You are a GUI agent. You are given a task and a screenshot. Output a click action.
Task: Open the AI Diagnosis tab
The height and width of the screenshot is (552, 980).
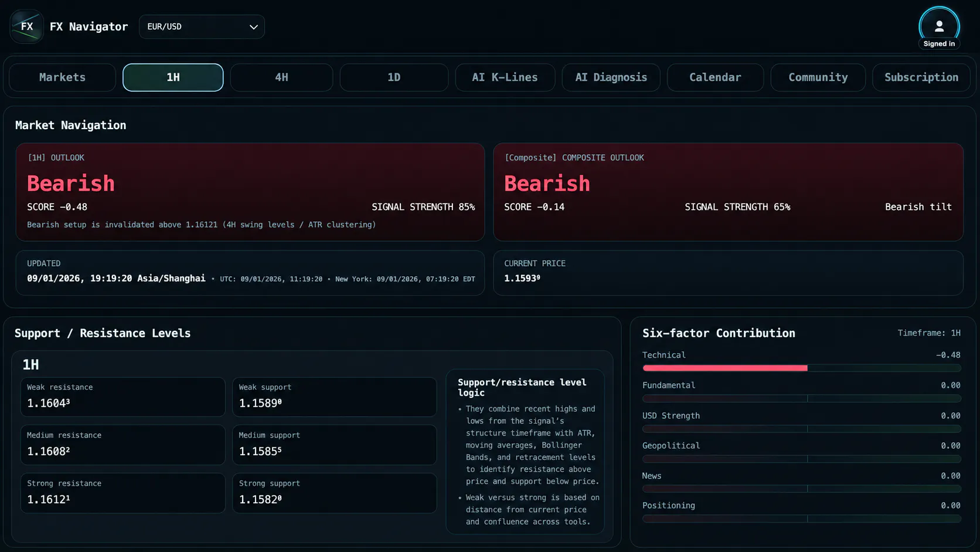point(611,77)
